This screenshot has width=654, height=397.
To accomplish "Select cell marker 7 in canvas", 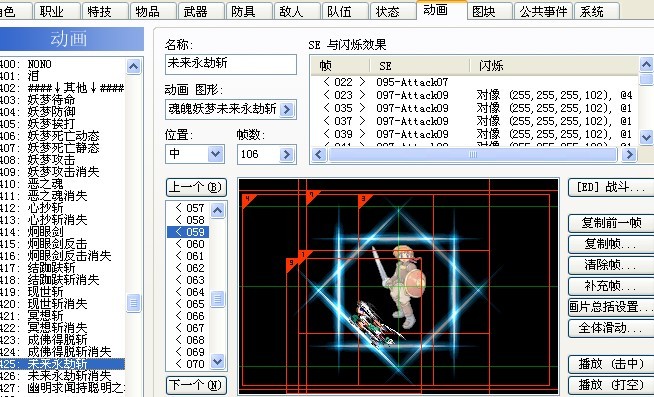I will 312,196.
